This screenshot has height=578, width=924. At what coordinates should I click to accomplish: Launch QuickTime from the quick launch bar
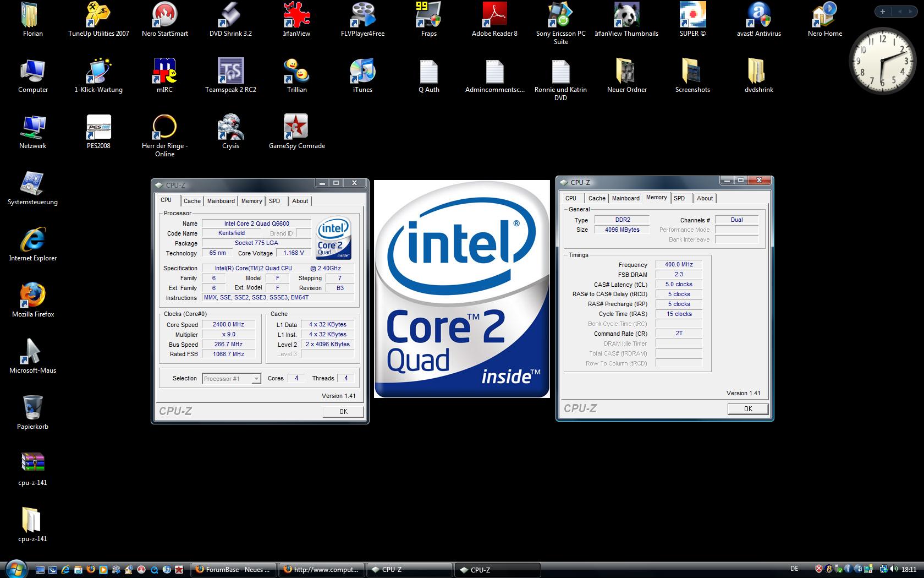154,570
